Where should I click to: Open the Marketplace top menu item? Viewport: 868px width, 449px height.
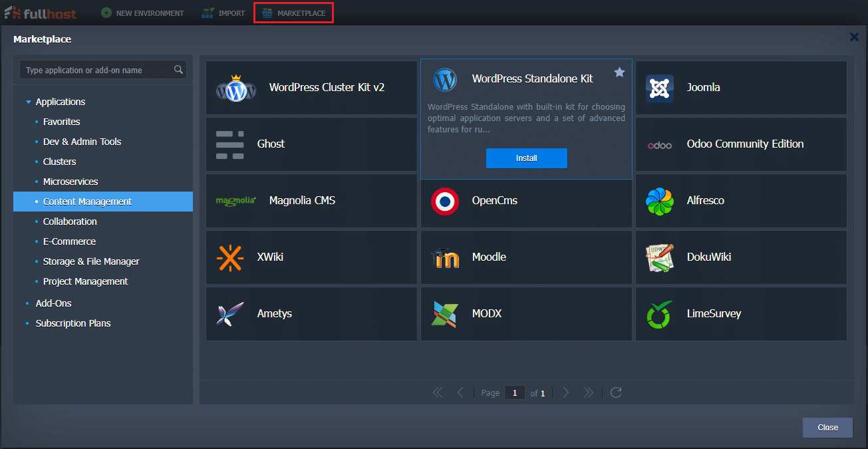293,13
